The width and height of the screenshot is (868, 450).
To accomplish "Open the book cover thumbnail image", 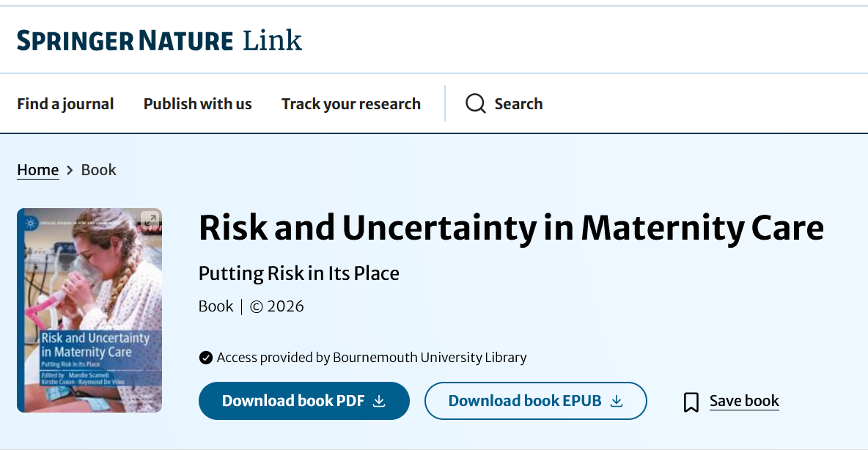I will coord(89,310).
